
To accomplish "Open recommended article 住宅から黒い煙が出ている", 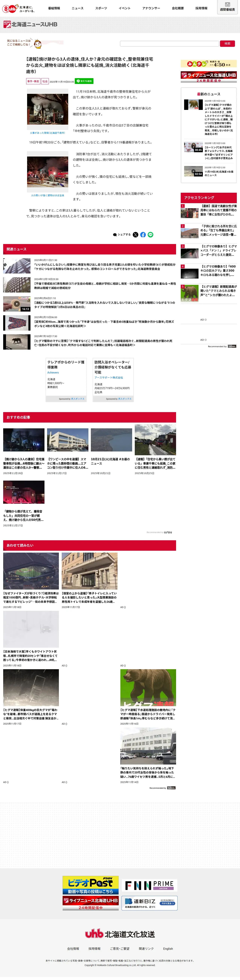I will [x=155, y=450].
